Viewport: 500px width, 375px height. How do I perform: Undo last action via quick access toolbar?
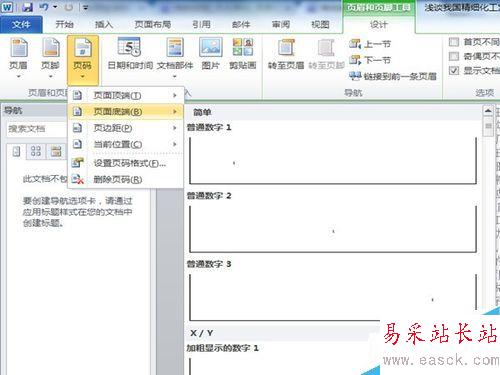[x=44, y=7]
